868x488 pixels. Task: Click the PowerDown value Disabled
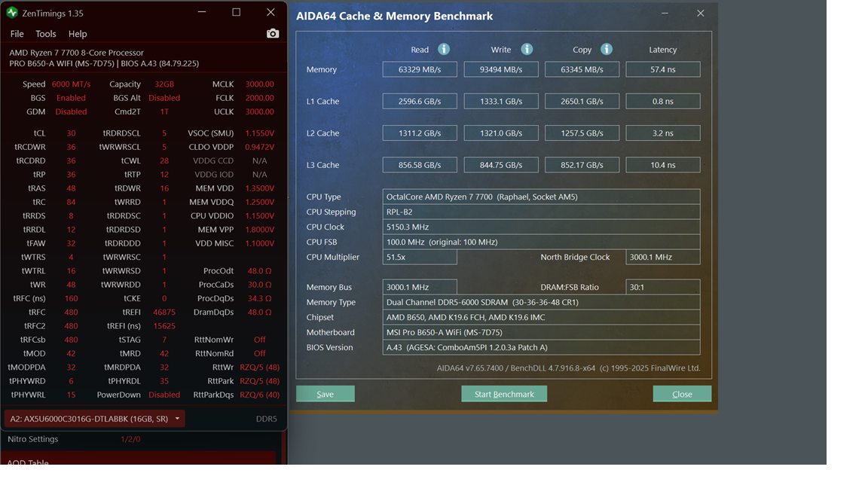tap(164, 395)
